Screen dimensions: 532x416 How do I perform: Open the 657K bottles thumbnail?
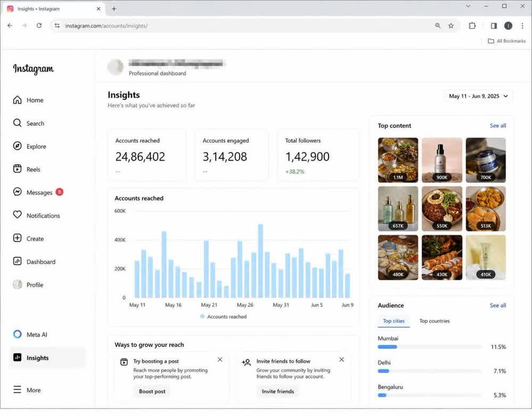click(x=398, y=209)
